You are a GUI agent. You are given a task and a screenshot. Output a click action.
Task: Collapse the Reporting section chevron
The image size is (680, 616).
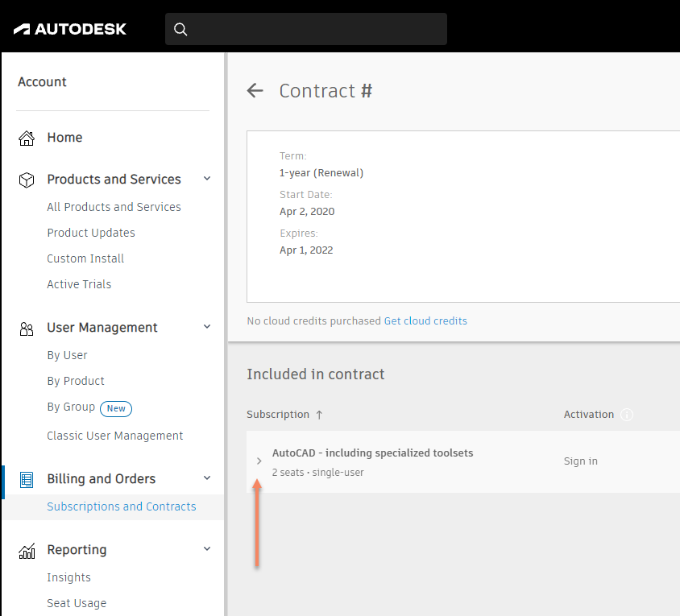(x=207, y=549)
